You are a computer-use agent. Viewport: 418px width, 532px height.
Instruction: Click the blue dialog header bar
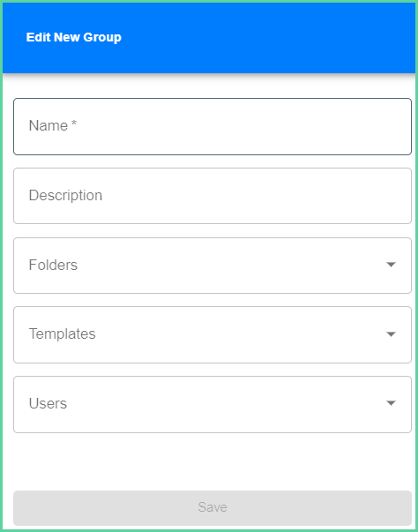(x=209, y=38)
